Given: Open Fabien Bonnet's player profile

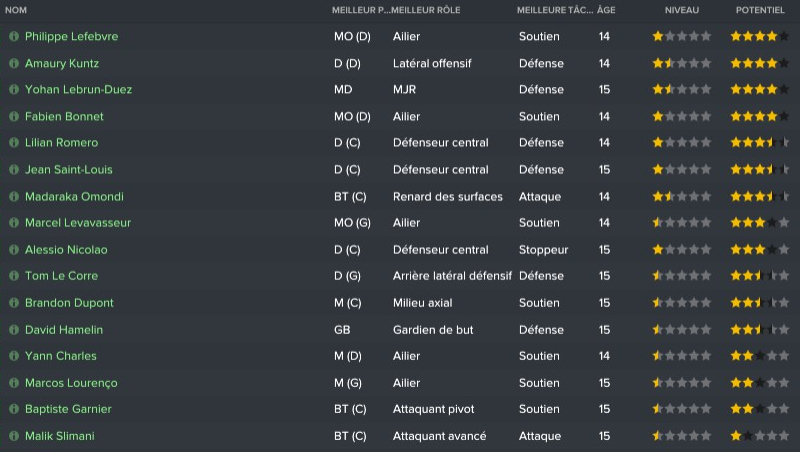Looking at the screenshot, I should pos(64,116).
